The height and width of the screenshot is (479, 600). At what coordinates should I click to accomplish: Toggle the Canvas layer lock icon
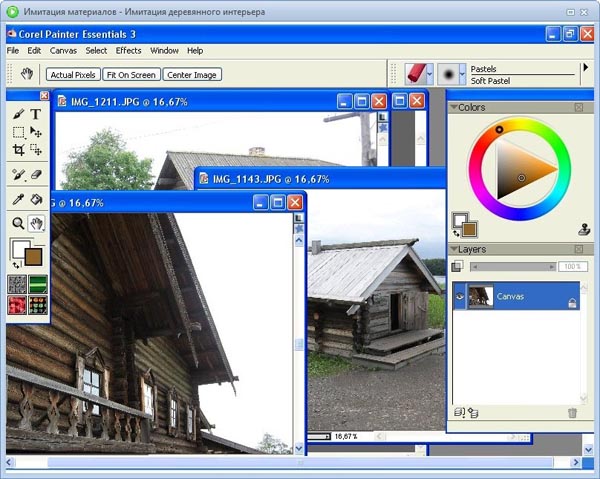point(572,302)
